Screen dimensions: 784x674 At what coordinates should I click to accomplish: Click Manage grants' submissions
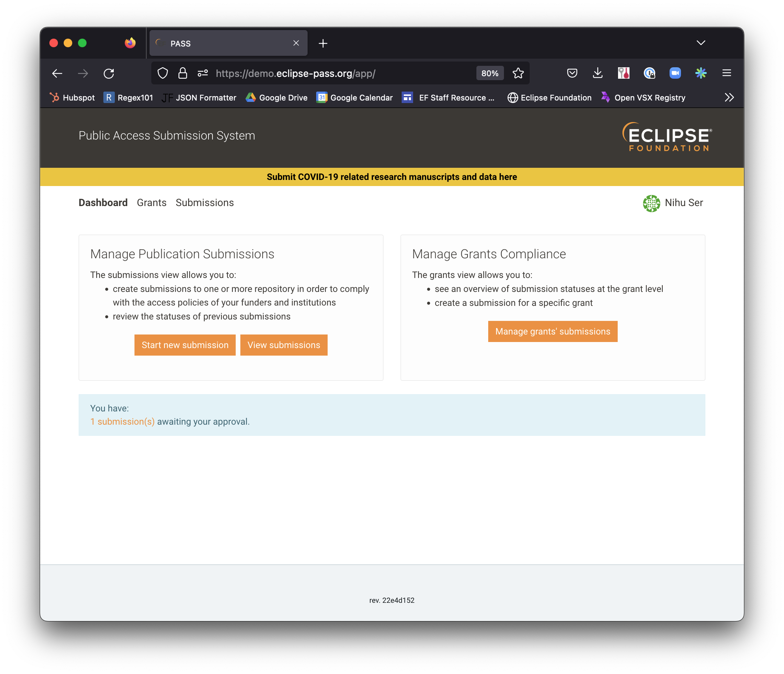pyautogui.click(x=553, y=331)
